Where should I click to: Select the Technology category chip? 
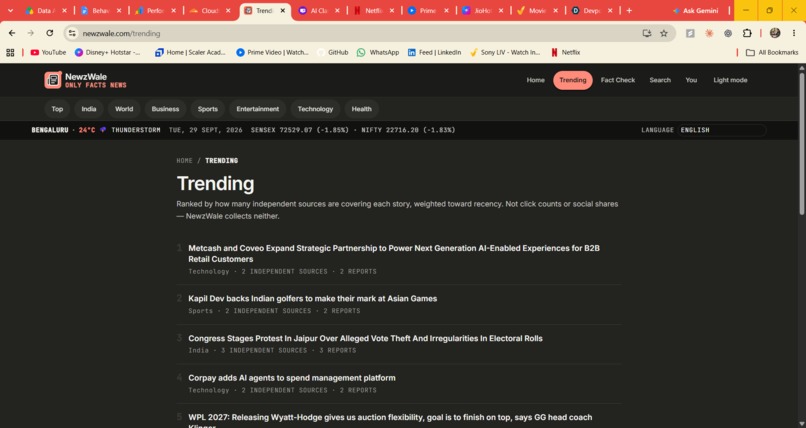click(x=315, y=109)
